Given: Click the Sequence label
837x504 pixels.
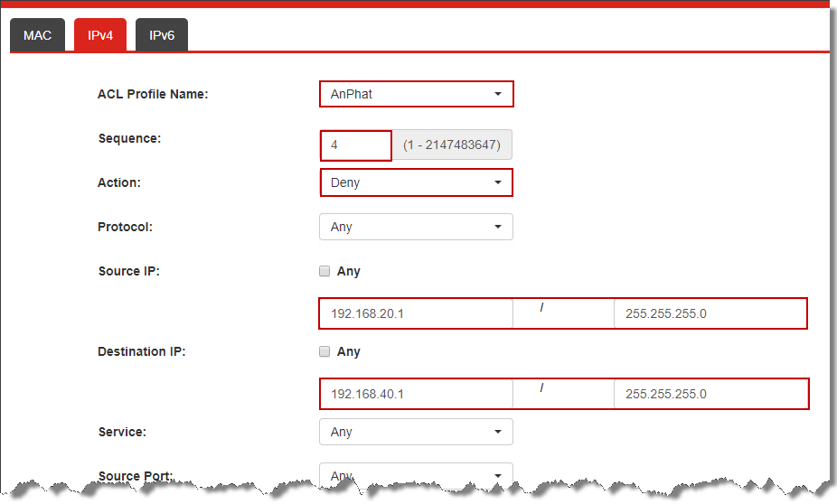Looking at the screenshot, I should click(130, 139).
